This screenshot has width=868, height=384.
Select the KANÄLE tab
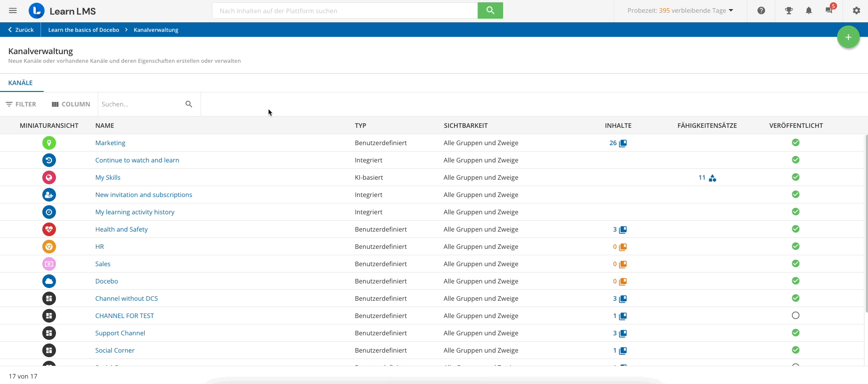click(x=20, y=83)
